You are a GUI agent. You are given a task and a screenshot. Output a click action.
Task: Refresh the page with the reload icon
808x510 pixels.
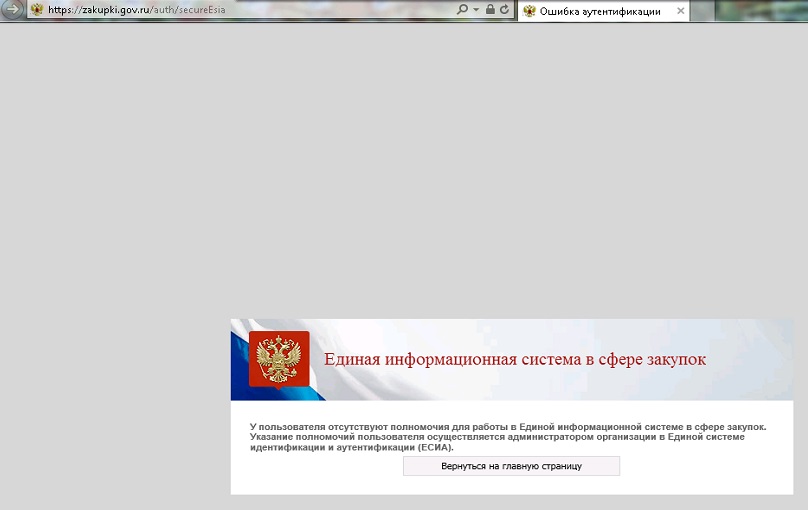tap(504, 10)
